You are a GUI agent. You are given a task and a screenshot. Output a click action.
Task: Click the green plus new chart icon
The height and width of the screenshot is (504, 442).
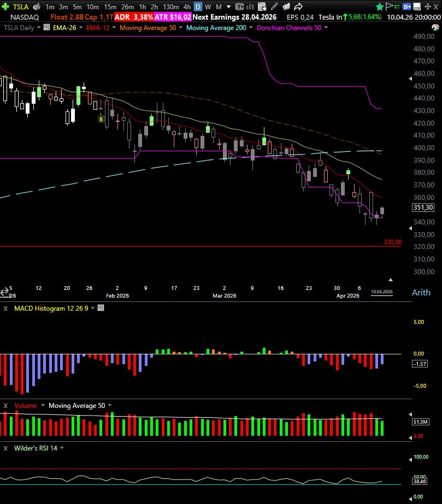5,7
